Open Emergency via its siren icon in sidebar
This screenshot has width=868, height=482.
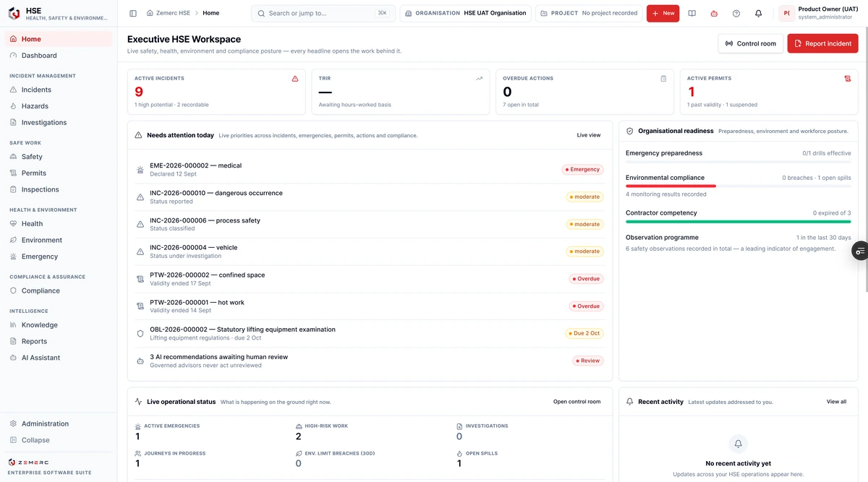14,257
